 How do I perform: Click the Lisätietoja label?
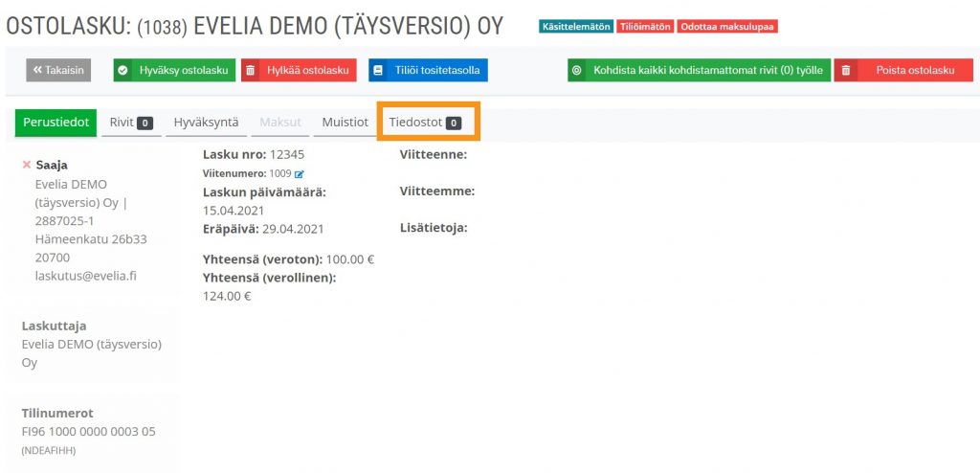434,228
